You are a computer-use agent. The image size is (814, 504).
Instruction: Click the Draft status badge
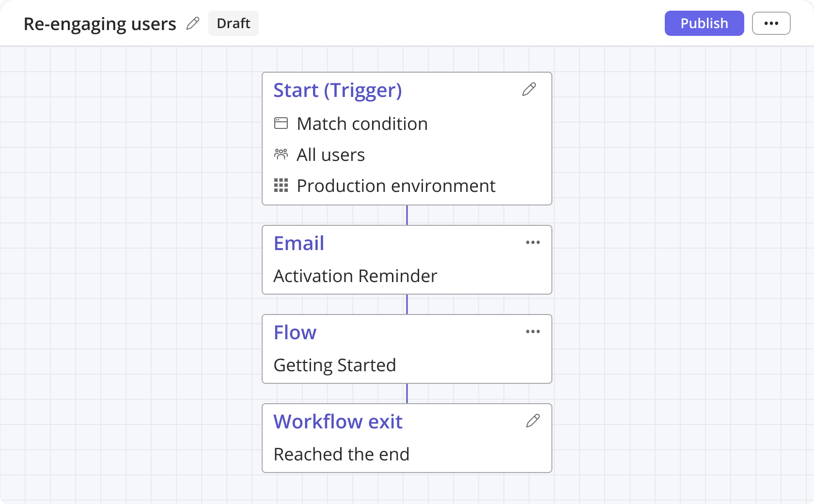pos(233,23)
